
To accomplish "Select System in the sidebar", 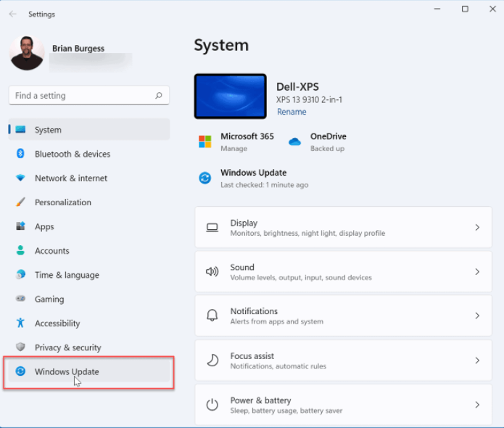I will 89,129.
